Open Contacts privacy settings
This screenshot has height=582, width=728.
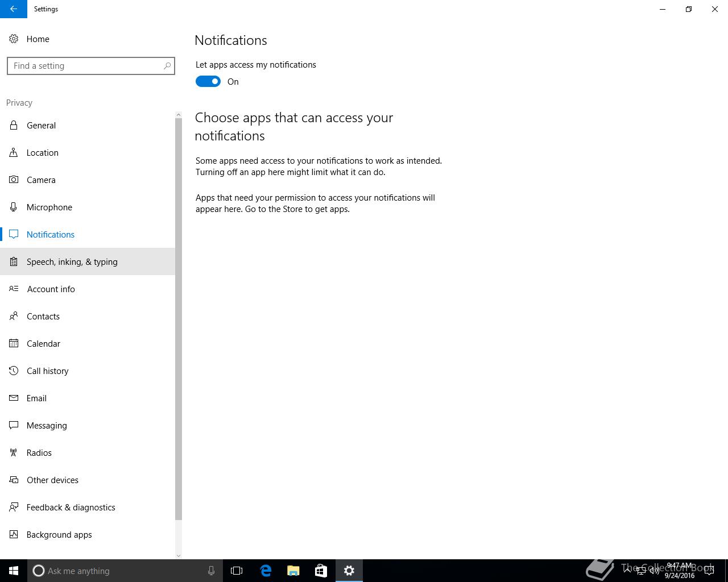(88, 316)
